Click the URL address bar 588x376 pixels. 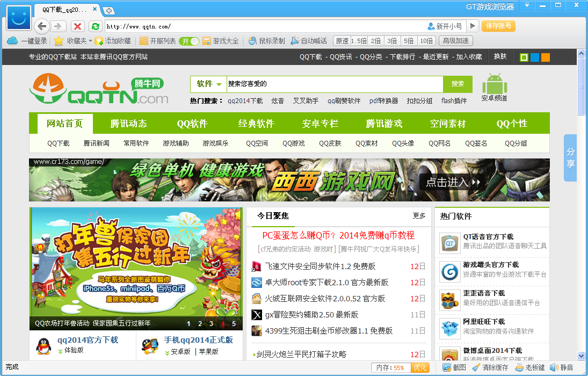[x=264, y=26]
